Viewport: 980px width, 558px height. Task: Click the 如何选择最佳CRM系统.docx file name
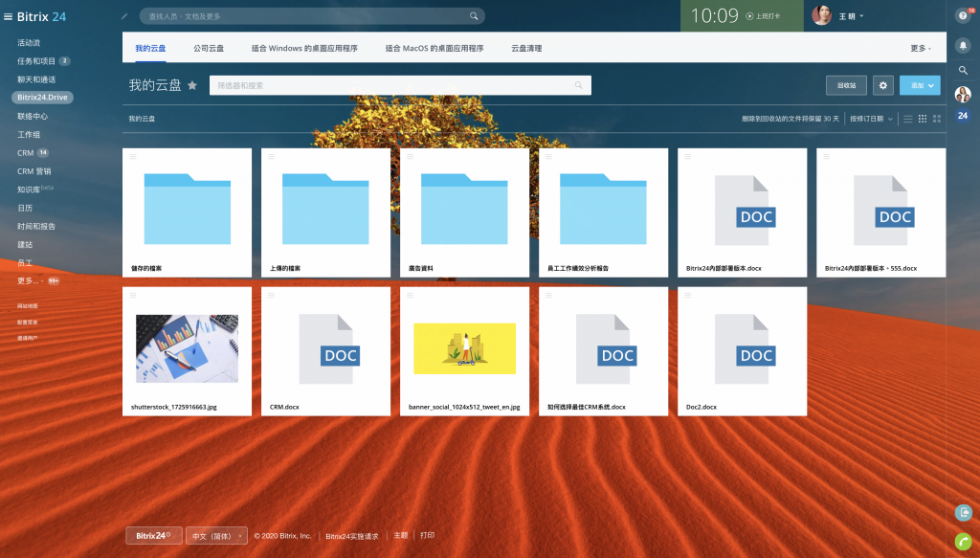tap(587, 407)
